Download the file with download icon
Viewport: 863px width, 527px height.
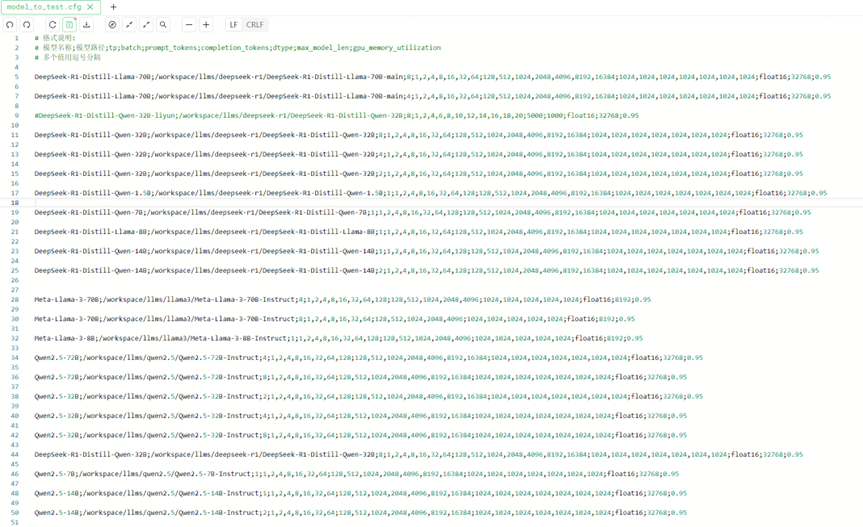pos(86,24)
